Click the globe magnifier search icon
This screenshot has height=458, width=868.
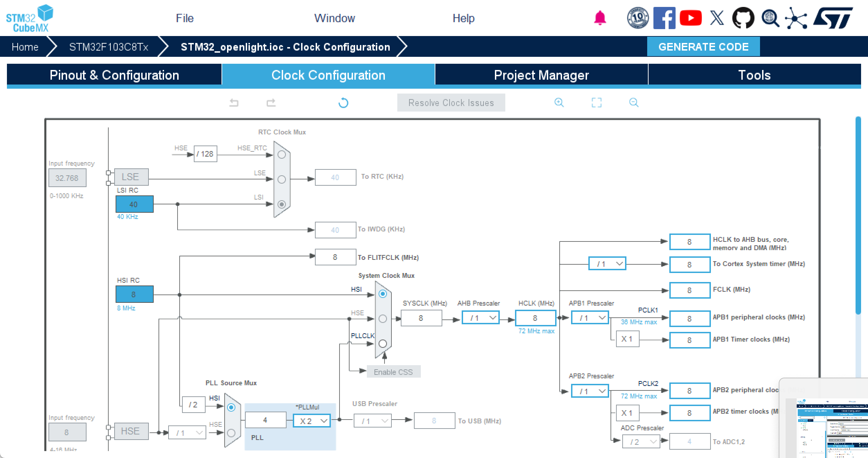770,18
